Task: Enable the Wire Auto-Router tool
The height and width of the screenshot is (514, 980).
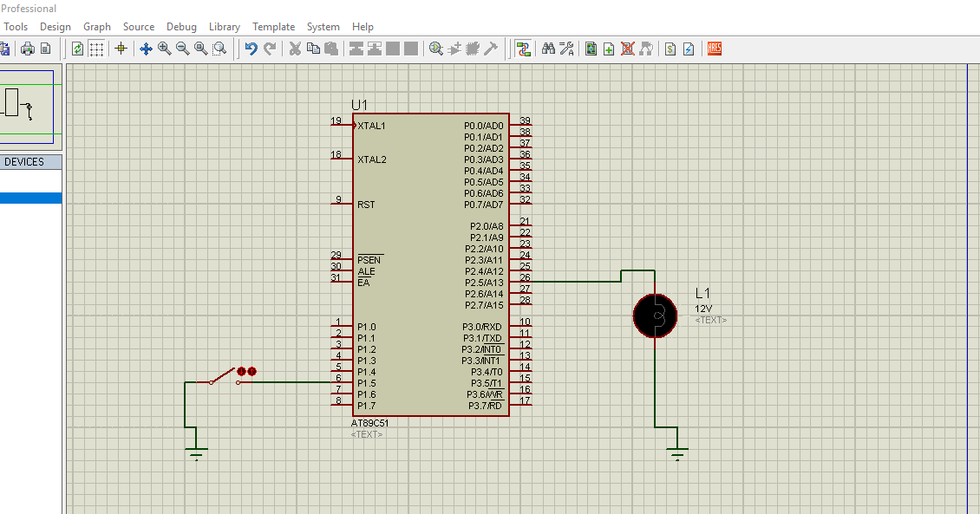Action: [524, 49]
